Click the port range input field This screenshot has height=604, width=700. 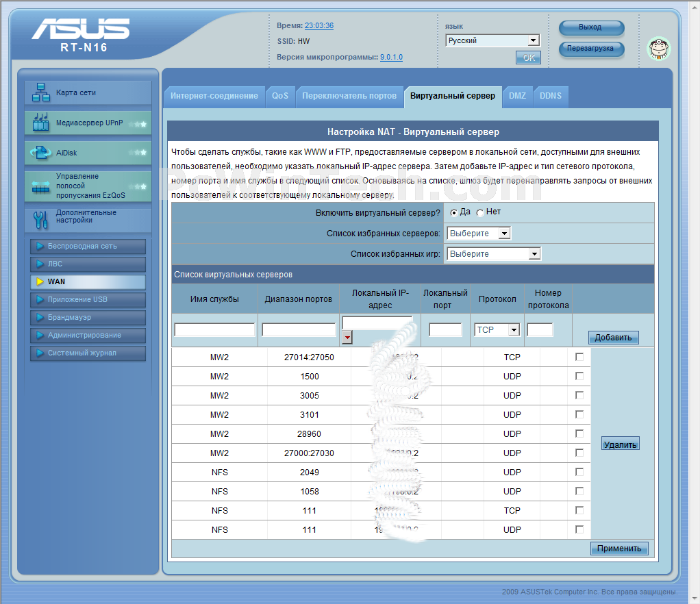pyautogui.click(x=299, y=329)
